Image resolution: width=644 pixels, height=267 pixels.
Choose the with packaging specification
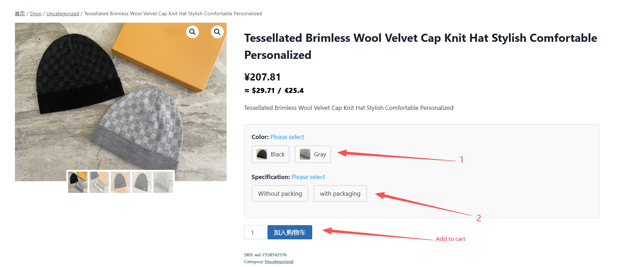click(340, 194)
